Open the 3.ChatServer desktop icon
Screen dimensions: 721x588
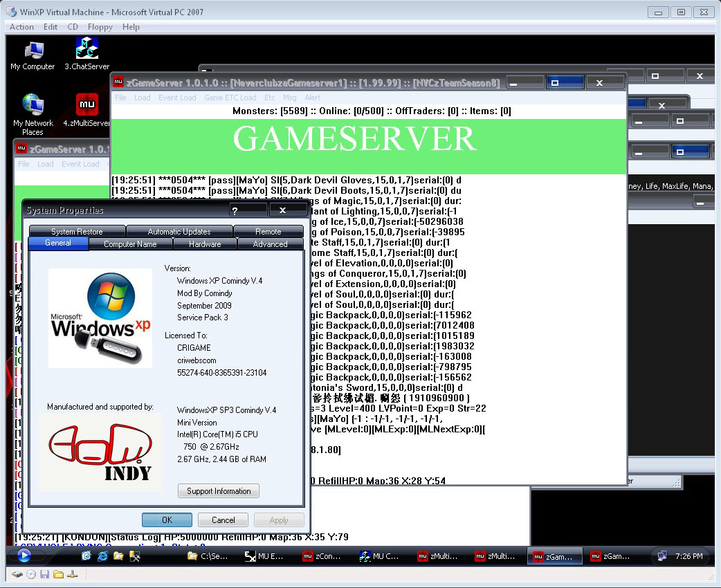(x=87, y=54)
